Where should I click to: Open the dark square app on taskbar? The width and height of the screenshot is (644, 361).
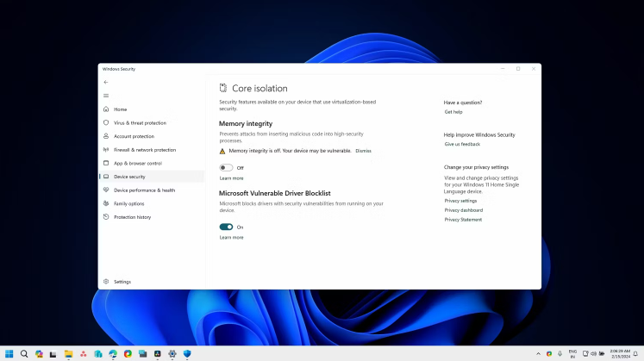click(157, 353)
